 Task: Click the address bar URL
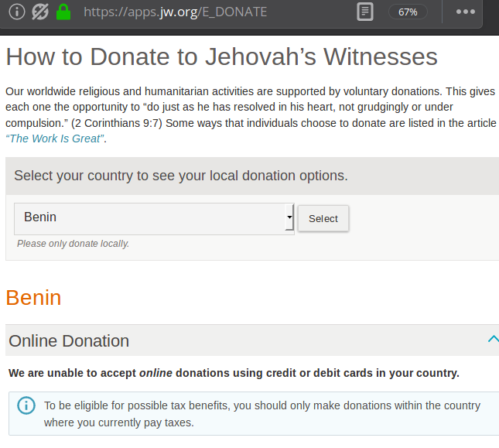tap(175, 12)
